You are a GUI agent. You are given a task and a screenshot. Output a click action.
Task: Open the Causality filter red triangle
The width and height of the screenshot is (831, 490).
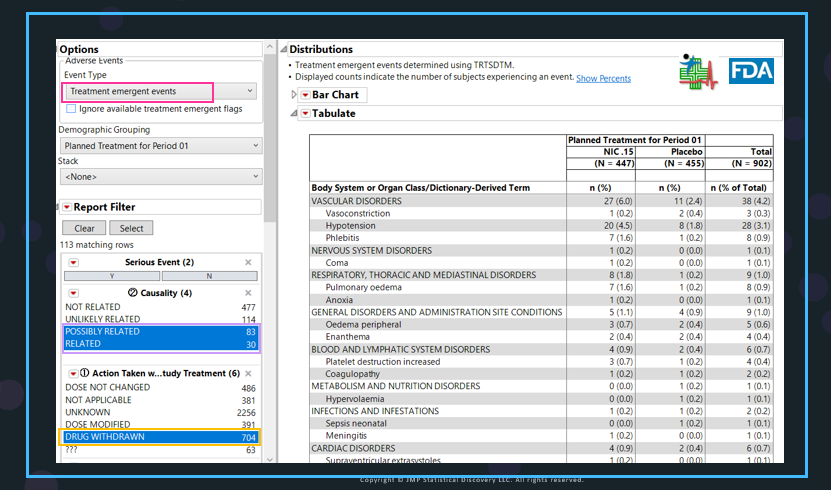74,293
